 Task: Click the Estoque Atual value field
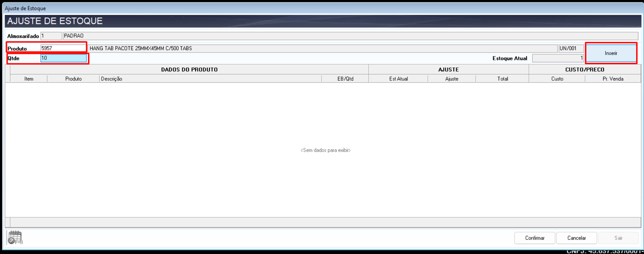coord(558,58)
